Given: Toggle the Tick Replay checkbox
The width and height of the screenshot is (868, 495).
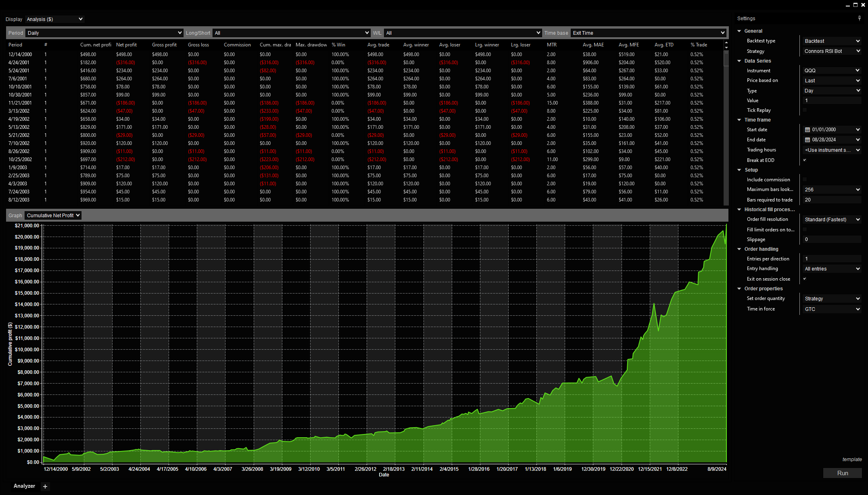Looking at the screenshot, I should point(805,110).
